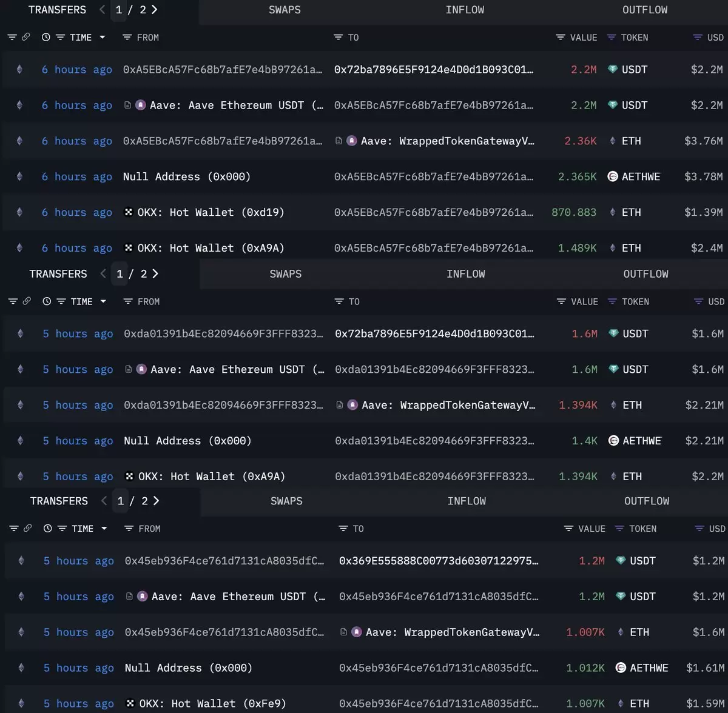
Task: Click the Aave logo beside Aave Ethereum USDT in the 1.2M row
Action: click(x=143, y=597)
